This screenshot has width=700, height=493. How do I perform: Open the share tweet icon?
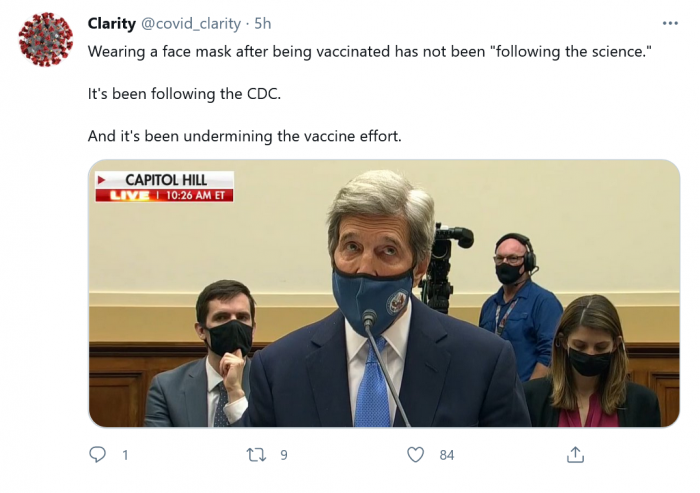(575, 455)
